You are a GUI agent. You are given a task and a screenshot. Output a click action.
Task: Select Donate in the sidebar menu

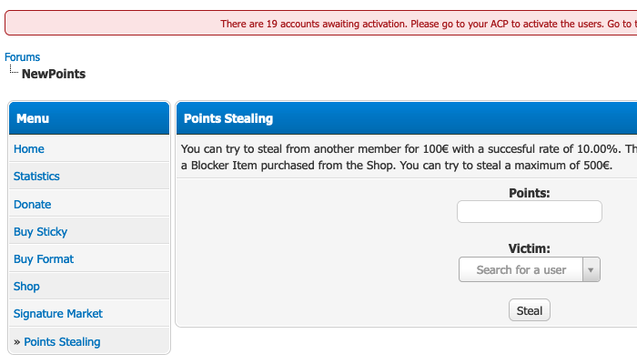(33, 205)
